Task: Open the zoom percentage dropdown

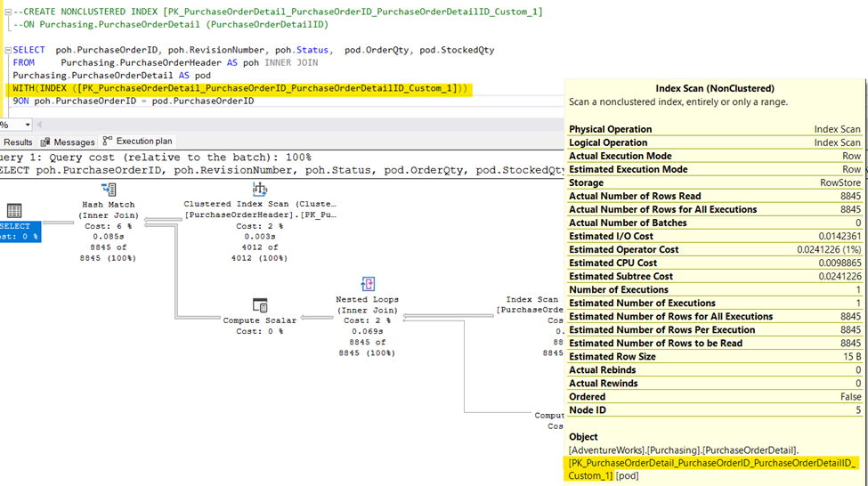Action: (28, 125)
